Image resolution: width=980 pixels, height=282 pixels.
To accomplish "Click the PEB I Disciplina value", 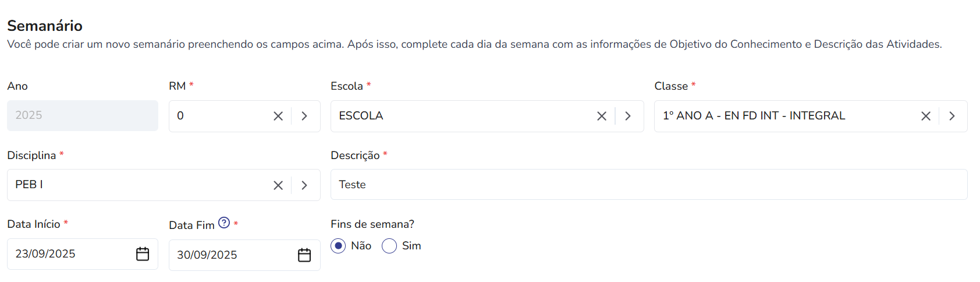I will pos(29,185).
